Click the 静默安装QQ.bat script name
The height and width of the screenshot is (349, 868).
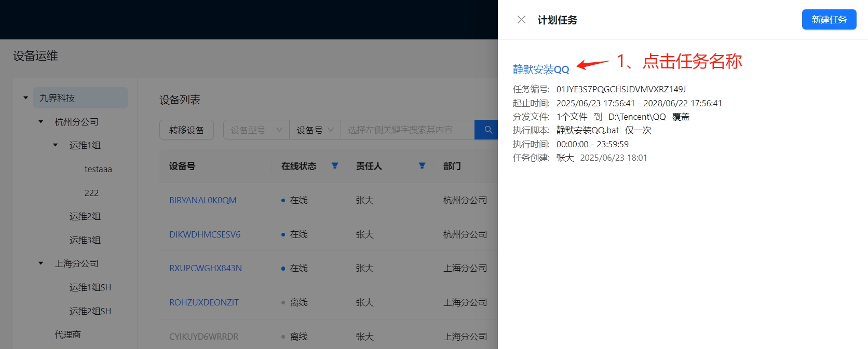(588, 130)
